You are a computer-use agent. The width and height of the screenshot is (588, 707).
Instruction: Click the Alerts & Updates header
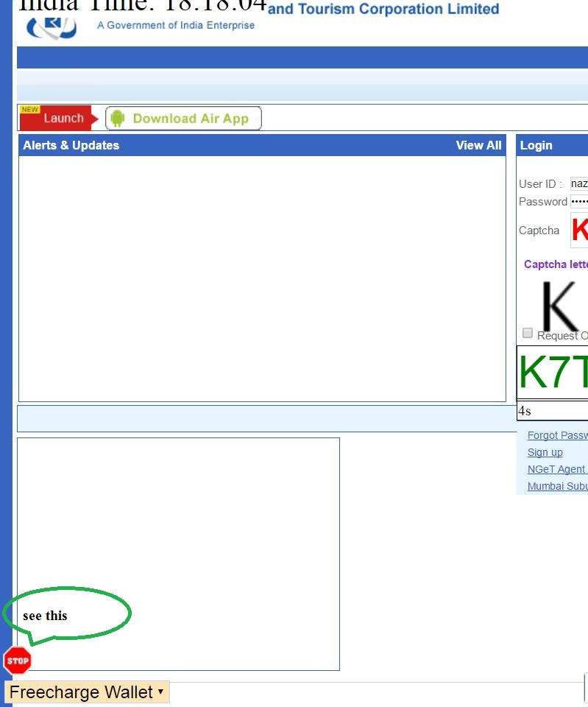click(x=71, y=145)
